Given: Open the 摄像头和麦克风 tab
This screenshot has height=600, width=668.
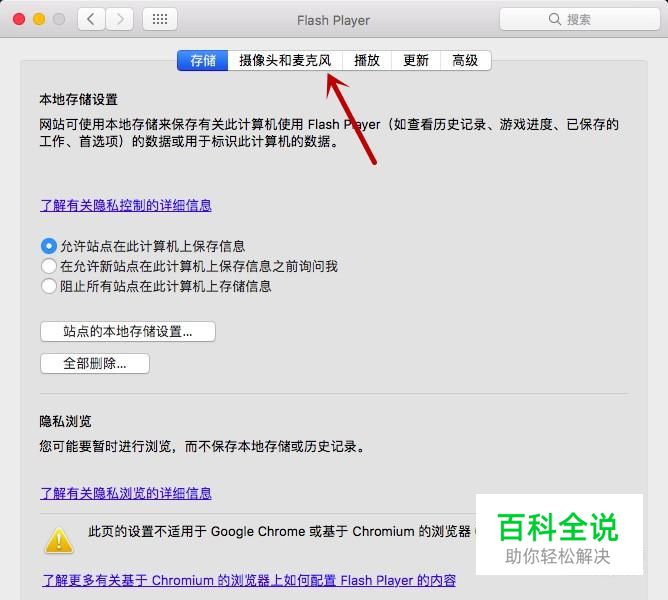Looking at the screenshot, I should pos(285,61).
